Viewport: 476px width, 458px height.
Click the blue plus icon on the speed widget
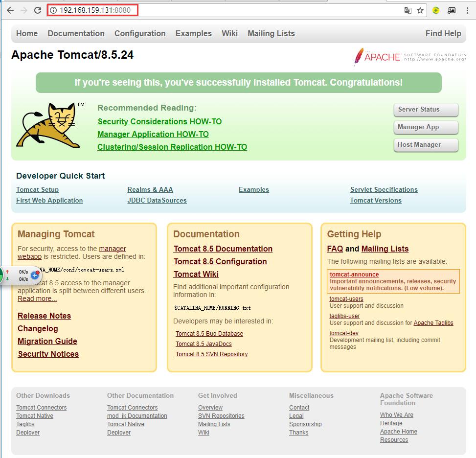coord(35,275)
